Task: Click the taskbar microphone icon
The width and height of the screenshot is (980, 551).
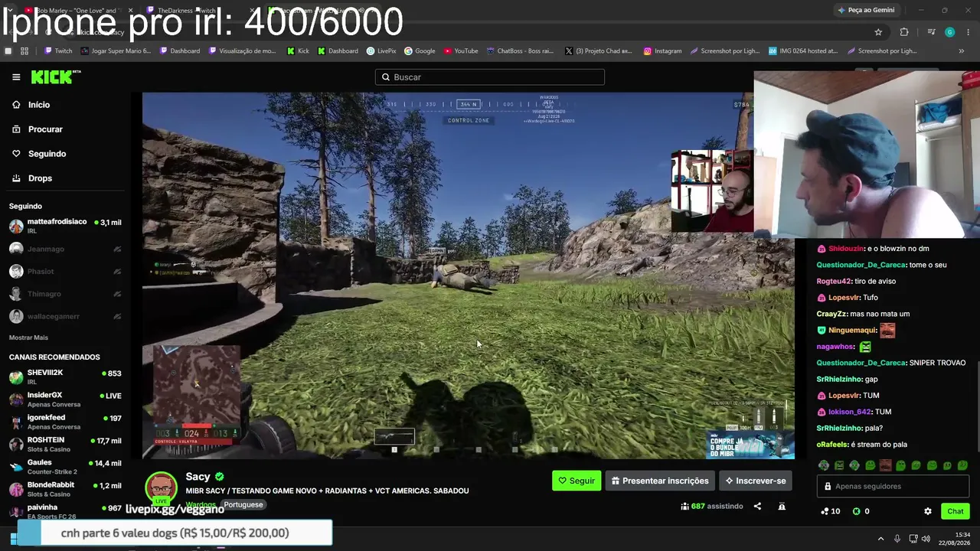Action: pos(897,539)
